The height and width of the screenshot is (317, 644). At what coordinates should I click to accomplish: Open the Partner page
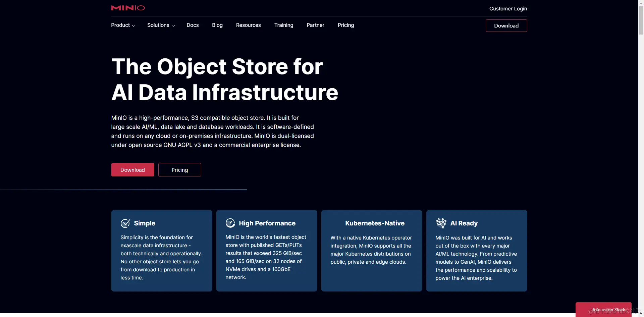click(315, 25)
